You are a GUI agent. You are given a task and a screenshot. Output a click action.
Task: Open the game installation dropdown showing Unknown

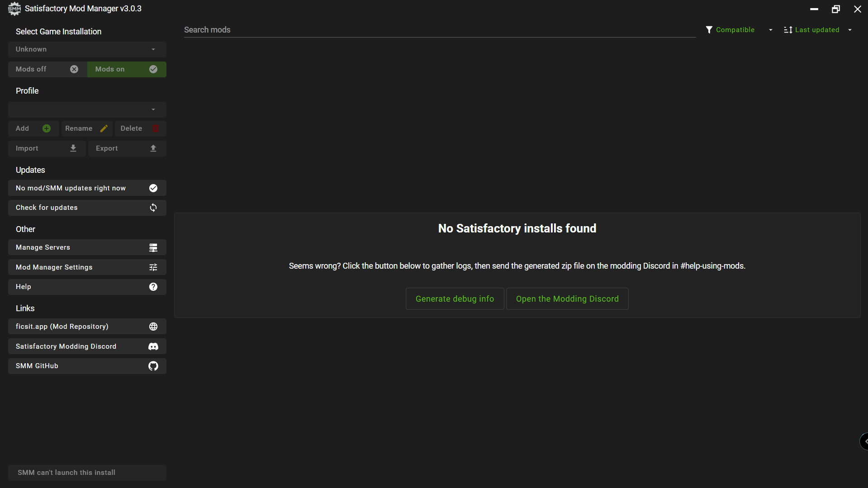tap(87, 49)
